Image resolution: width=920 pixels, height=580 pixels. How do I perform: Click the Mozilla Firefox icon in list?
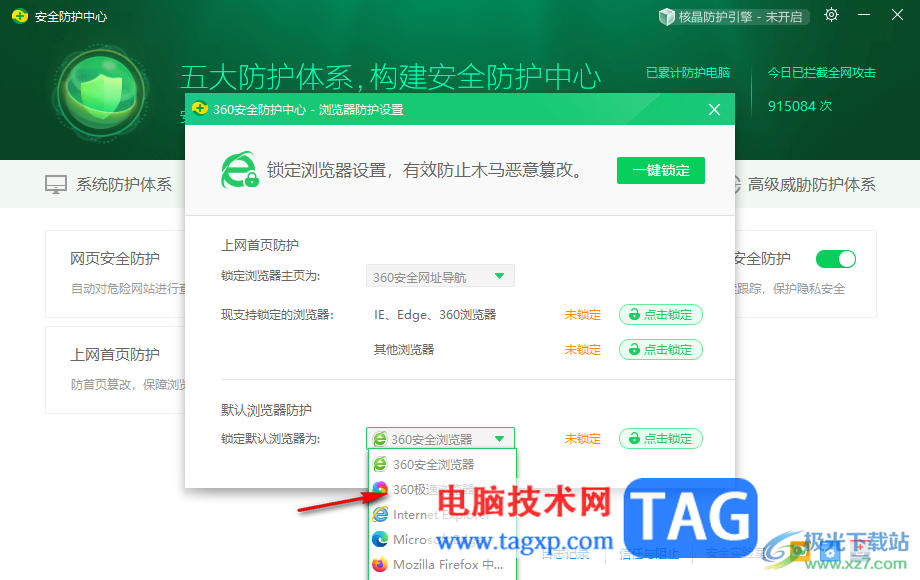click(x=380, y=565)
